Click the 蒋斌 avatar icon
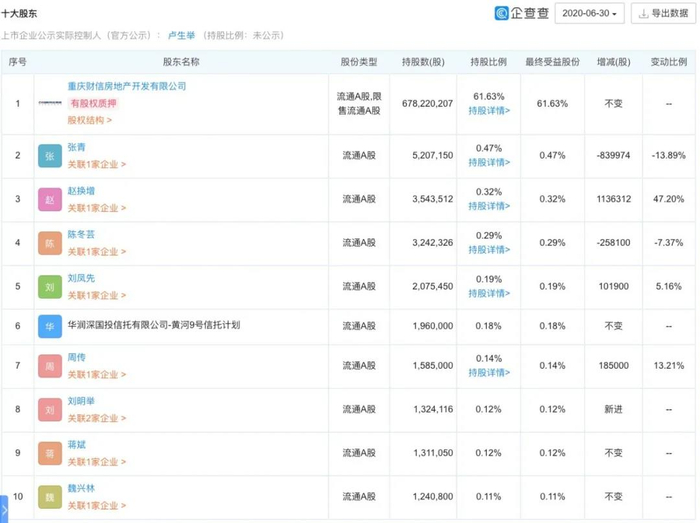 click(49, 452)
